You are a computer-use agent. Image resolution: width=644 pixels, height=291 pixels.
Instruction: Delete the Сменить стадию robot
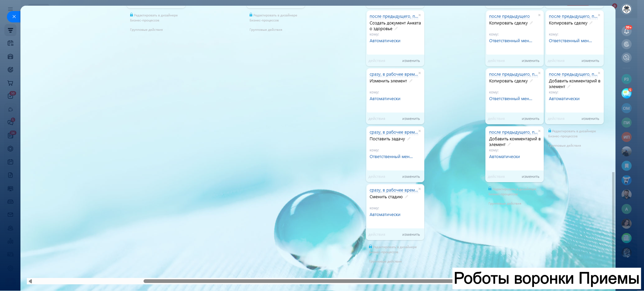[420, 189]
